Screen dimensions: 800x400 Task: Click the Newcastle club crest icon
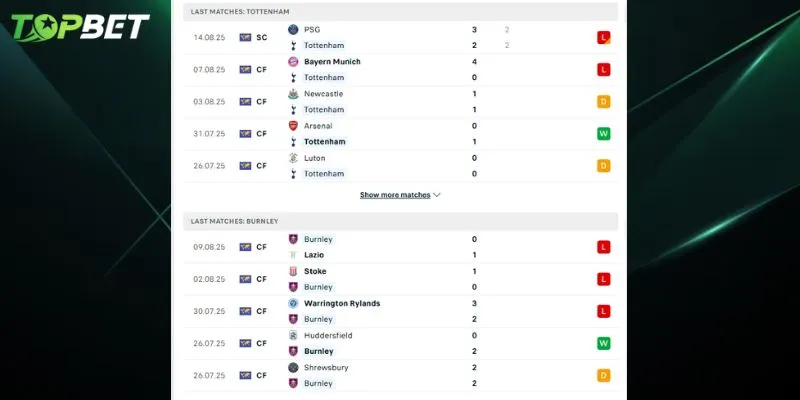[293, 94]
